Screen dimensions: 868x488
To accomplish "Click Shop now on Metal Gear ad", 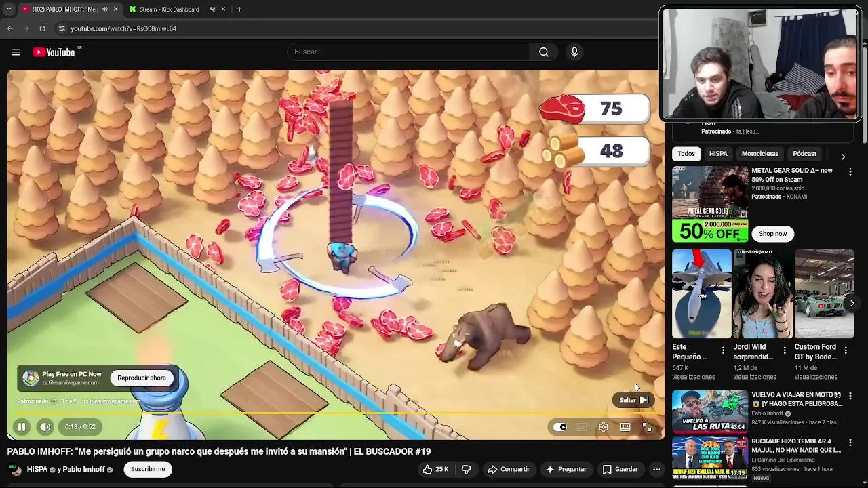I will [772, 234].
